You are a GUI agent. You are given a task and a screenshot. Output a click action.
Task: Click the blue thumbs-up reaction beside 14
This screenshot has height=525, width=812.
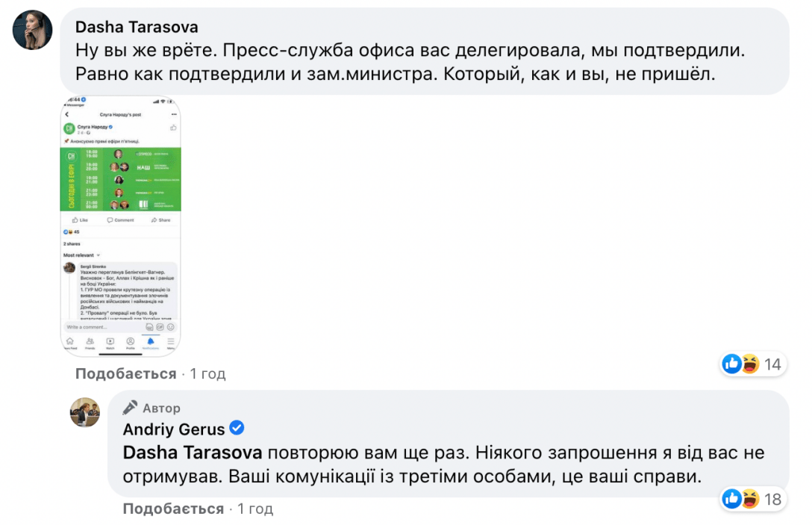(x=732, y=364)
